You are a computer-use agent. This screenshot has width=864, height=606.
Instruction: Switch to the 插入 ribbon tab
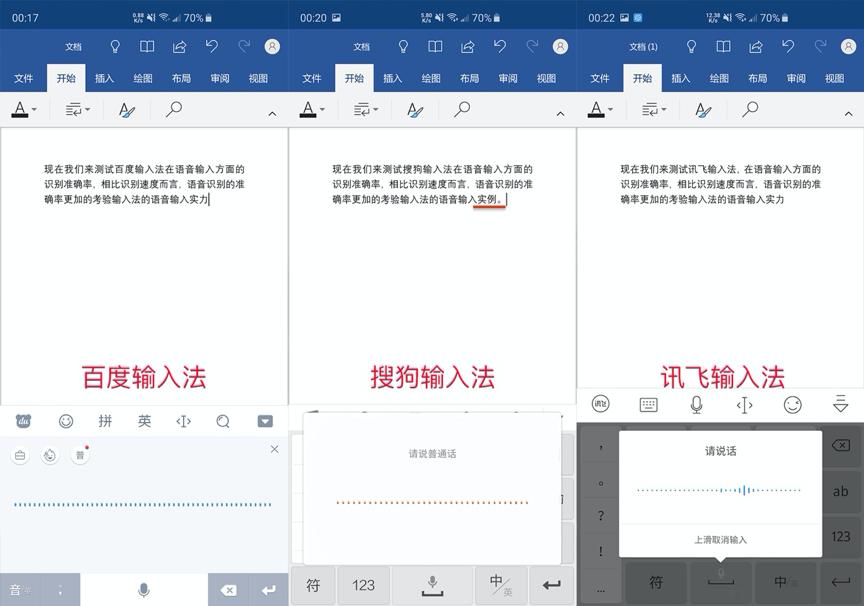tap(105, 77)
